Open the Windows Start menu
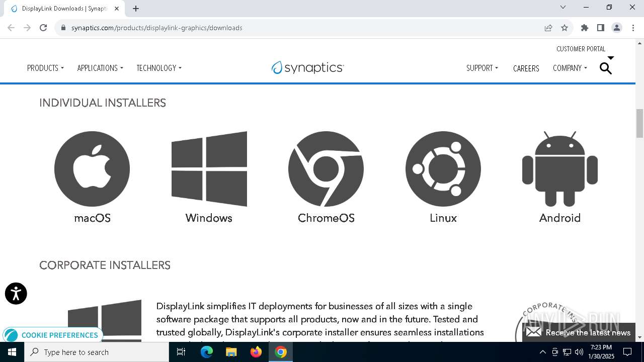Screen dimensions: 644x362 point(12,352)
